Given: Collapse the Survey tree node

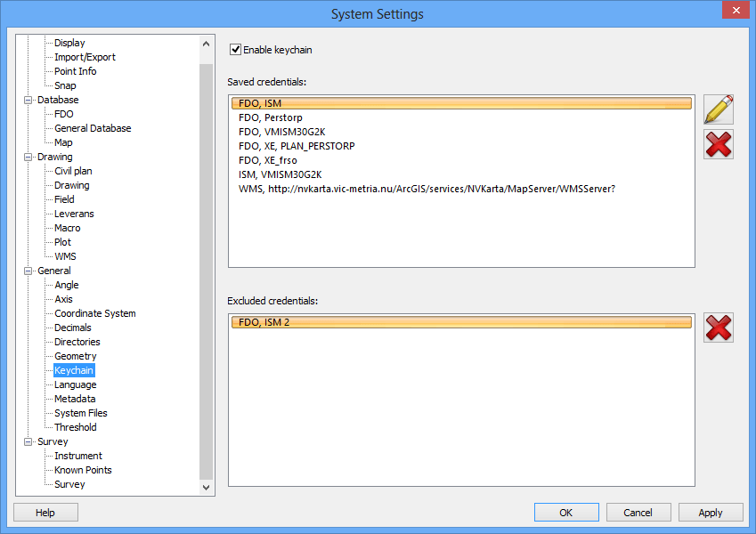Looking at the screenshot, I should point(28,441).
